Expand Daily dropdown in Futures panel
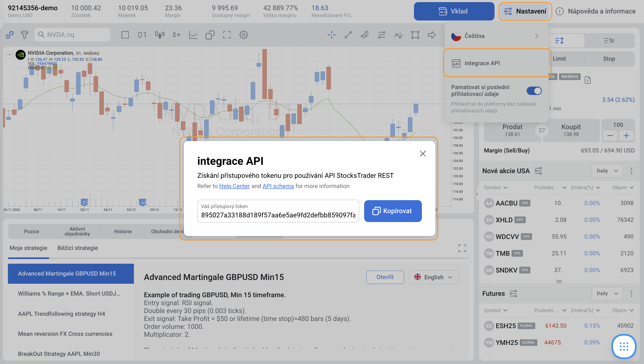This screenshot has width=644, height=364. click(607, 293)
